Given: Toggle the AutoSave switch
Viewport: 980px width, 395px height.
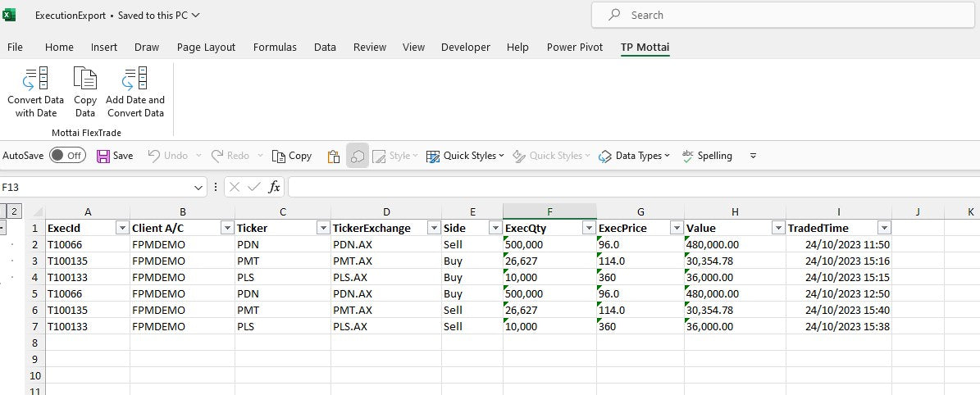Looking at the screenshot, I should point(67,156).
